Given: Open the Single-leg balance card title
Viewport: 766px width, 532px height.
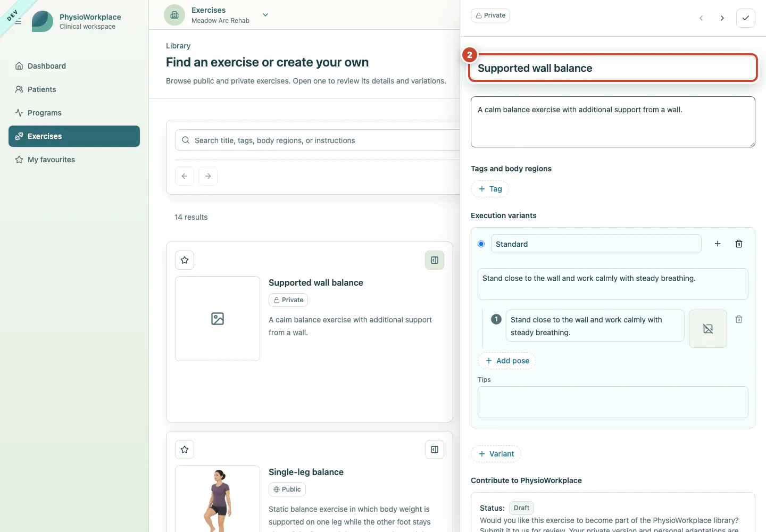Looking at the screenshot, I should tap(306, 472).
